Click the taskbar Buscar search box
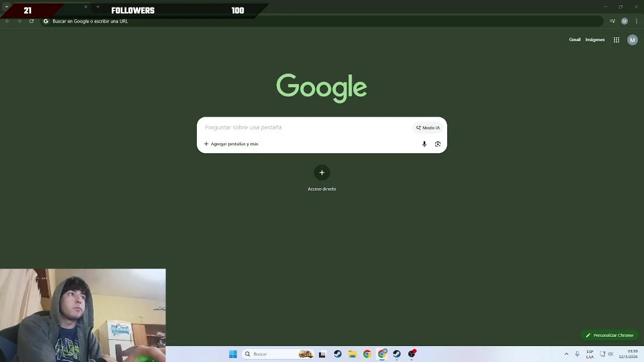 click(x=278, y=354)
